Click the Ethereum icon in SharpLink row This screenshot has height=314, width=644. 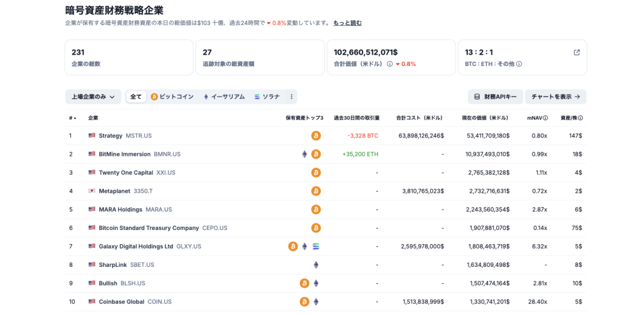pos(316,265)
